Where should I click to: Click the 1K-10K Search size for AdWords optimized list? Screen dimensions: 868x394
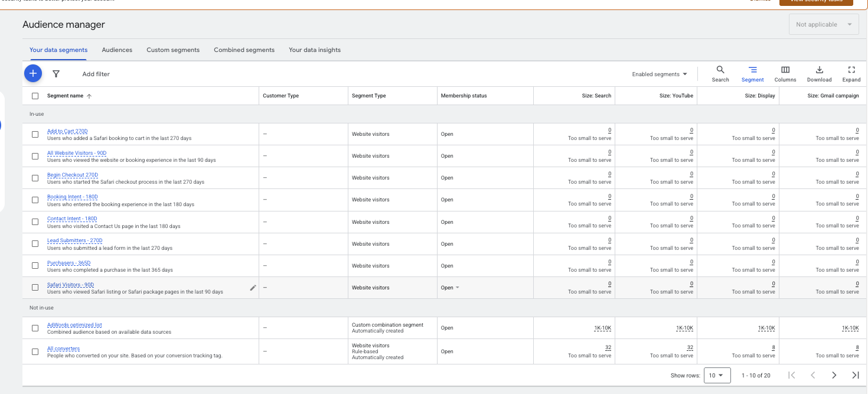[603, 328]
